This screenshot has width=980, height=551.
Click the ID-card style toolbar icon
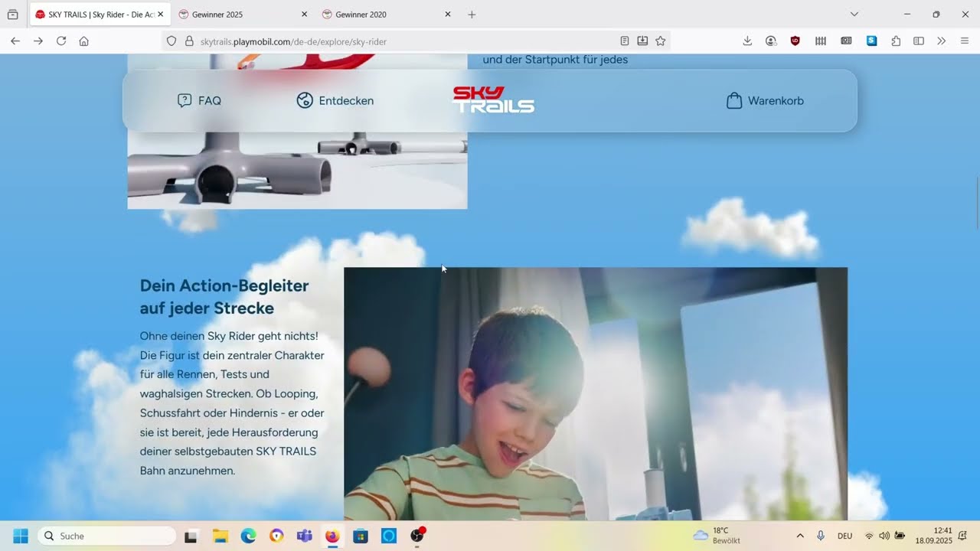[846, 41]
